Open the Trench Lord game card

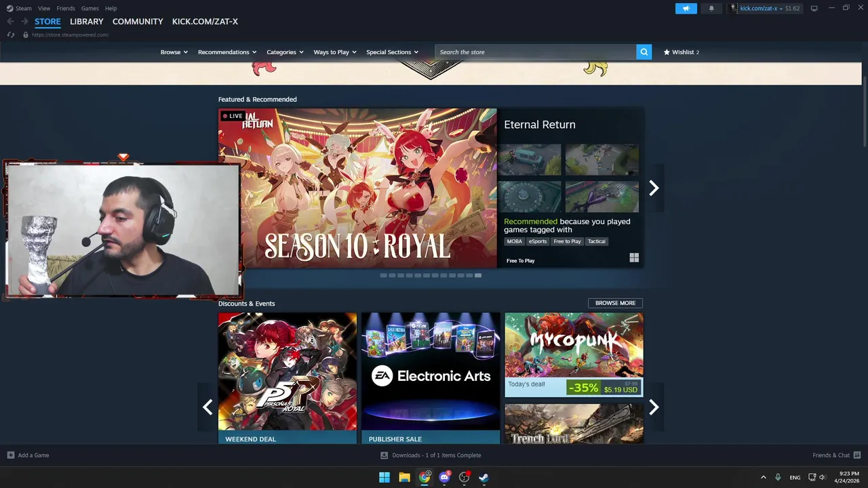[574, 424]
